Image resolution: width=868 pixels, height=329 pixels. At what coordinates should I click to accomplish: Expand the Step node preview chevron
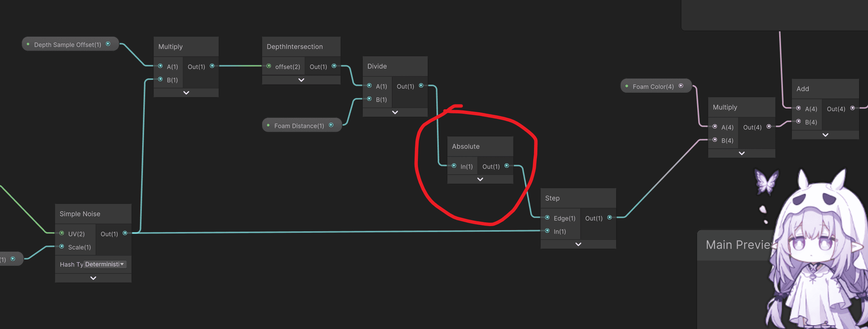click(x=578, y=244)
